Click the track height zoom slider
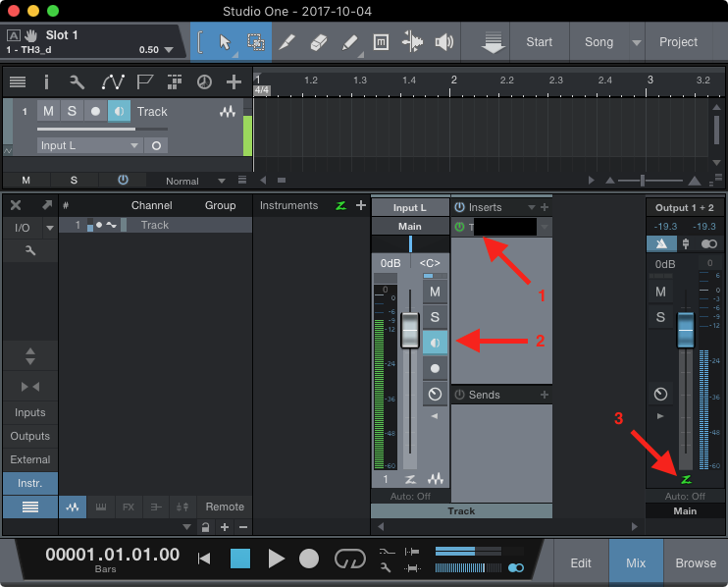This screenshot has height=587, width=728. pos(643,181)
